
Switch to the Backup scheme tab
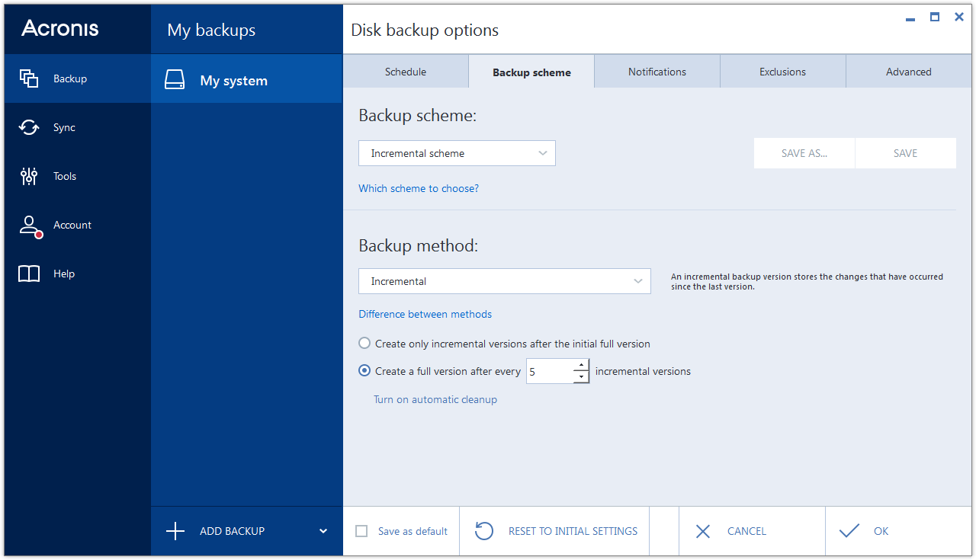tap(531, 72)
